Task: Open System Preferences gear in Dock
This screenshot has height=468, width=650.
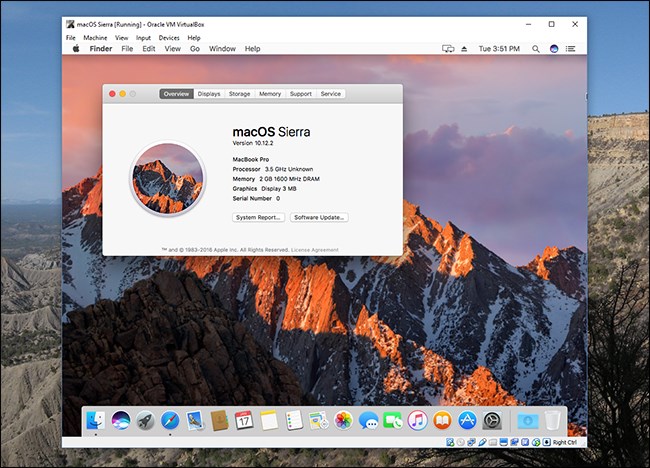Action: pyautogui.click(x=492, y=420)
